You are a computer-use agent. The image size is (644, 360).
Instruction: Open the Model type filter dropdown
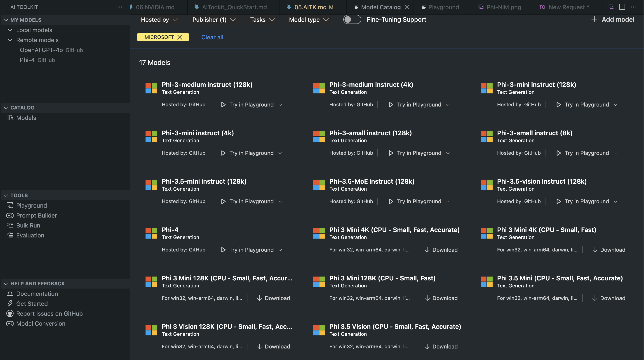coord(308,19)
